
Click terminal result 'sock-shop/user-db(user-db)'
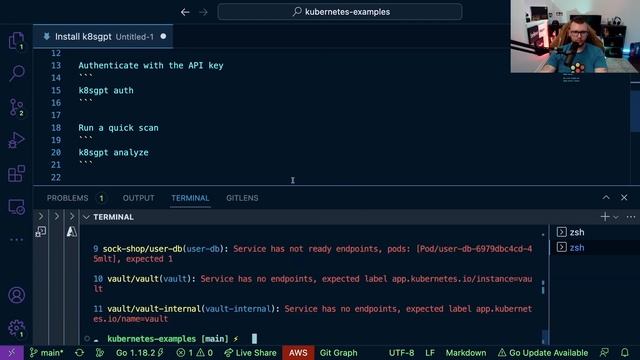165,249
